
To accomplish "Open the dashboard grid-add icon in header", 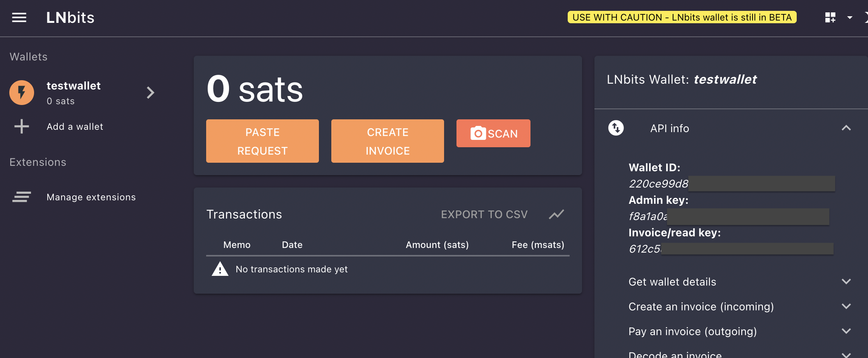I will tap(830, 17).
